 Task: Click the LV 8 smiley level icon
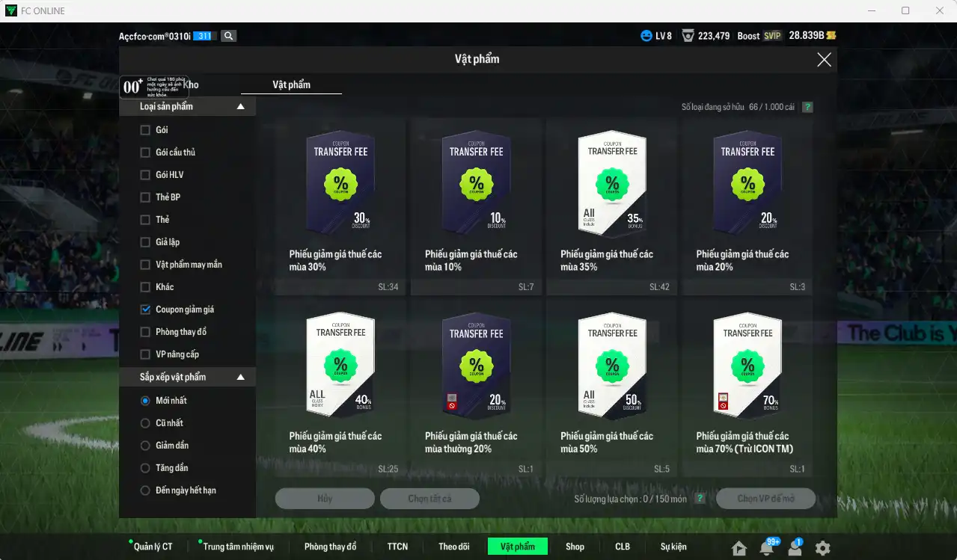[x=646, y=36]
